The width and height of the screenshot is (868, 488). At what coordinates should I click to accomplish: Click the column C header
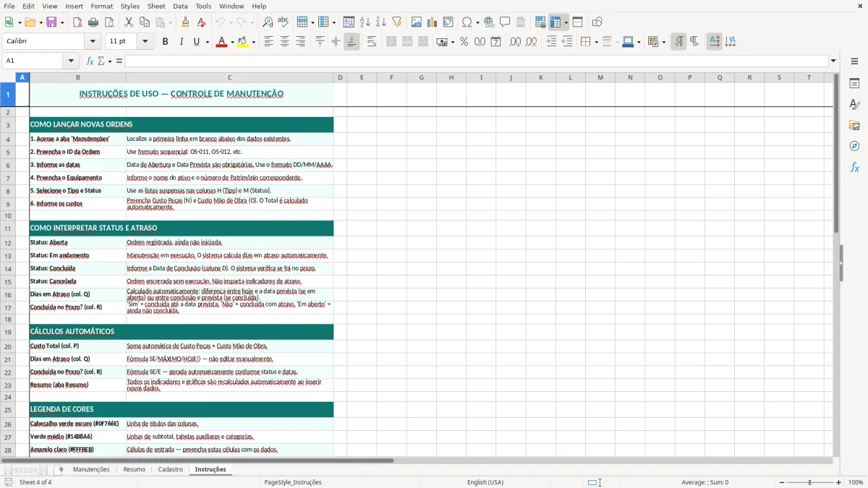(230, 77)
